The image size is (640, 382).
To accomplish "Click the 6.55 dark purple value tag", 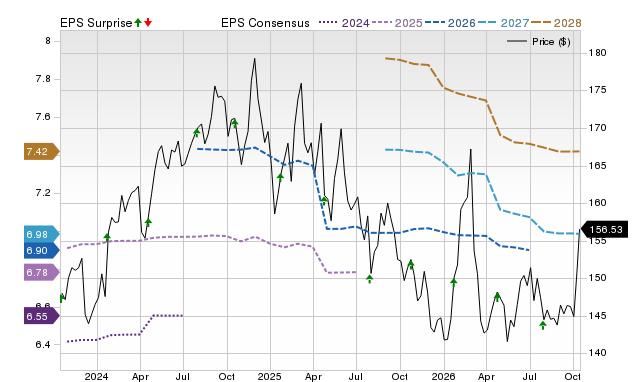I will point(41,316).
